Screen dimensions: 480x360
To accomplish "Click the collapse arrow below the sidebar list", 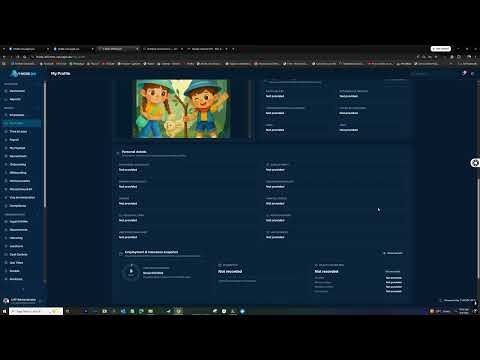I will tap(23, 289).
